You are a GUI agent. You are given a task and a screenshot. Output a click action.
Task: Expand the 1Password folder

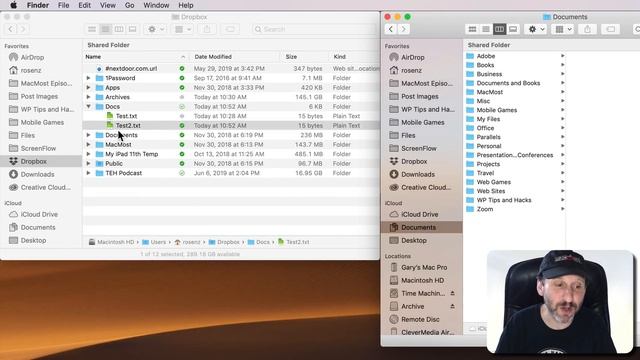point(88,78)
